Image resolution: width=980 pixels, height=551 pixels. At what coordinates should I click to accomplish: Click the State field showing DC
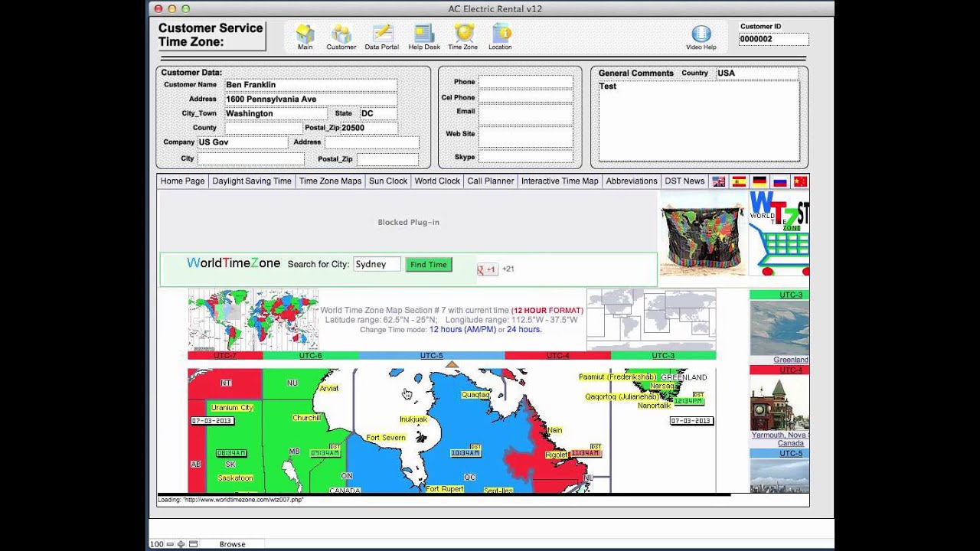378,113
